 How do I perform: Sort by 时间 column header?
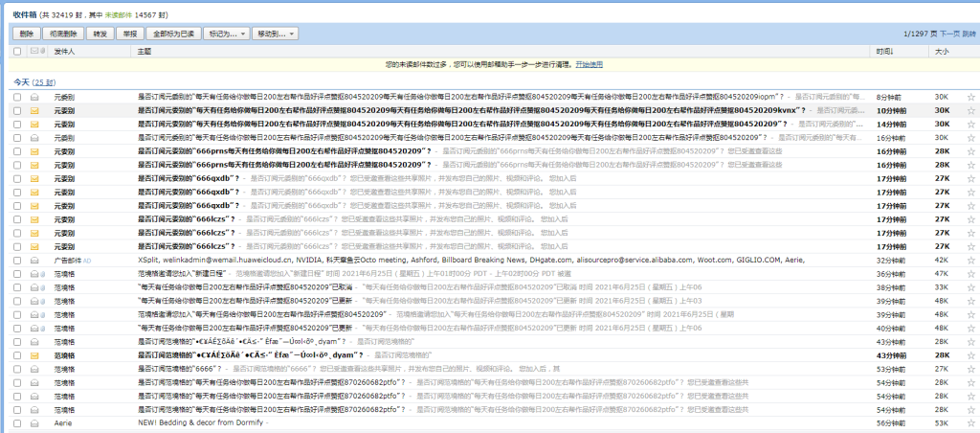(x=883, y=51)
